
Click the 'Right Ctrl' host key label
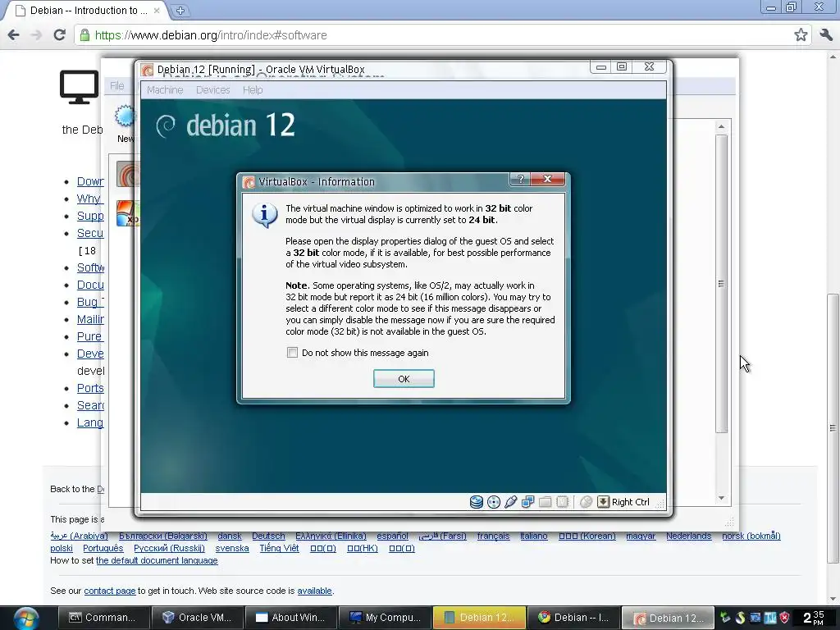(x=631, y=502)
